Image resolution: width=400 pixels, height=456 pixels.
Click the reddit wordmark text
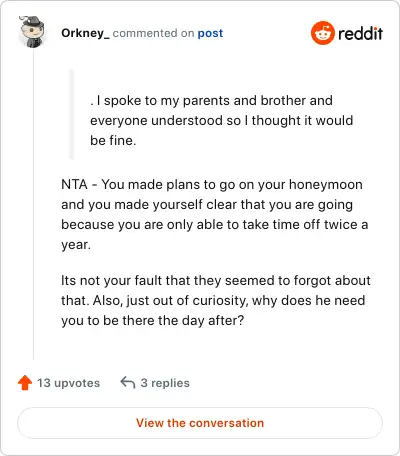tap(360, 33)
